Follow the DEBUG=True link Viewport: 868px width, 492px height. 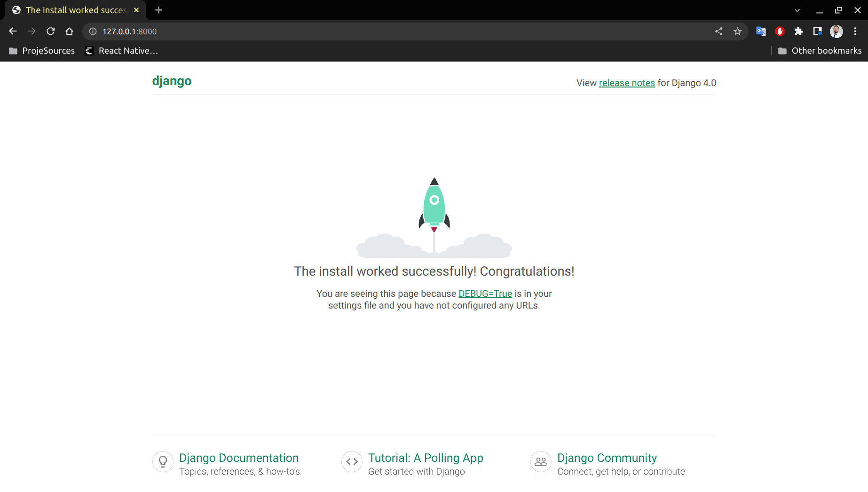tap(485, 294)
